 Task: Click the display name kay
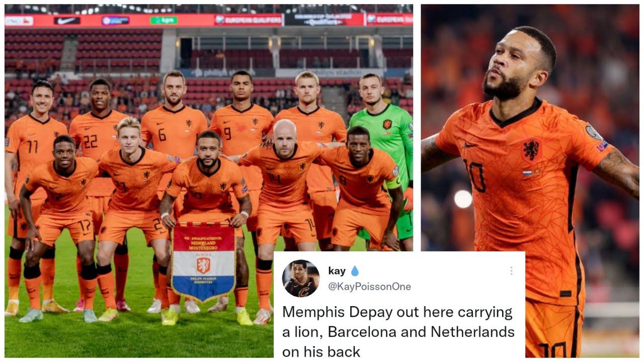(337, 271)
